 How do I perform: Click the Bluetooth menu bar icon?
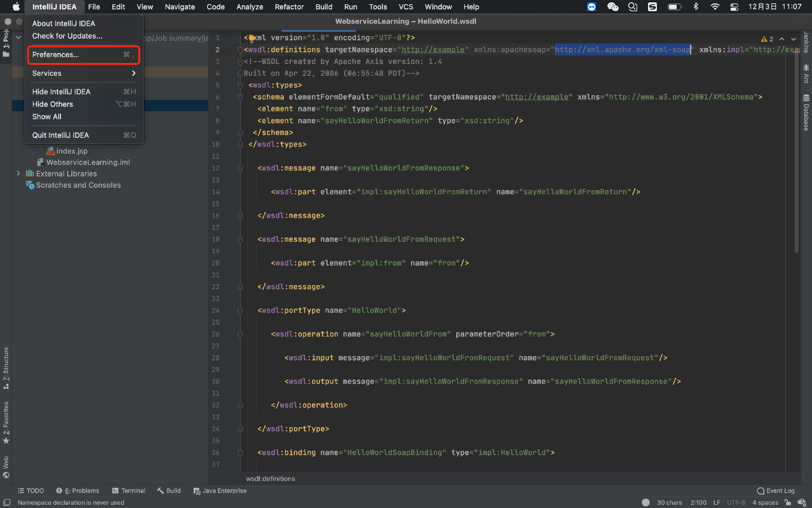pyautogui.click(x=696, y=7)
